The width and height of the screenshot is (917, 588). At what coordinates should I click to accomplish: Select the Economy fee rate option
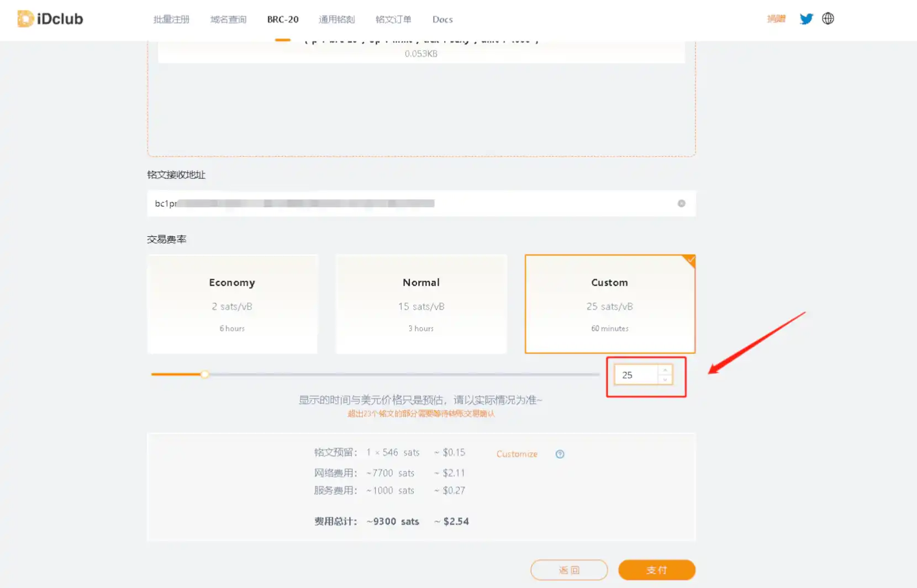[x=231, y=304]
